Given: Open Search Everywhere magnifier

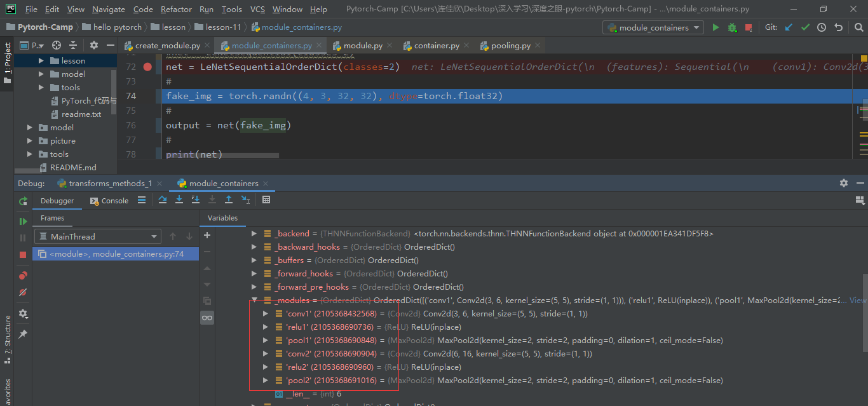Looking at the screenshot, I should pos(858,27).
